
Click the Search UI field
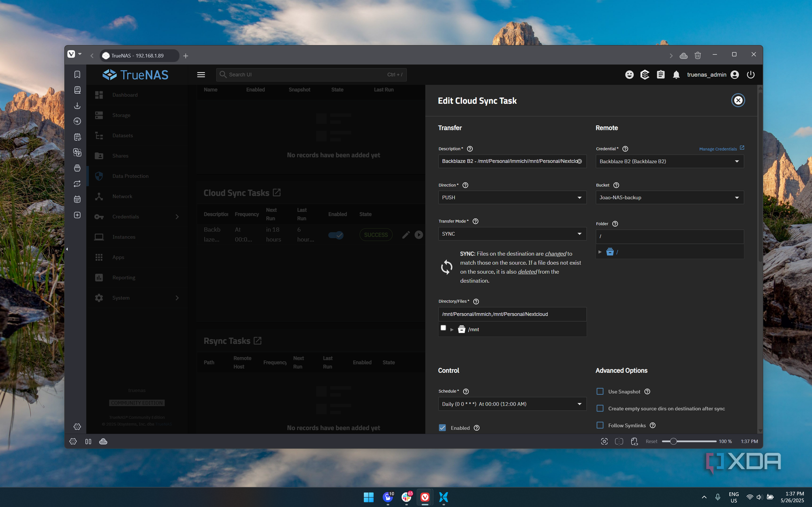(311, 75)
